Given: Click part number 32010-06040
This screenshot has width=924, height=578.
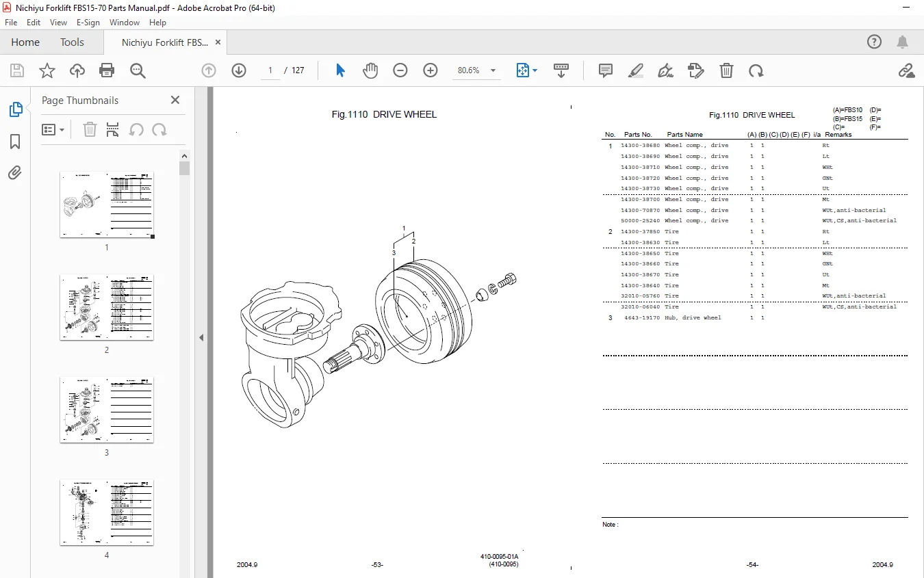Looking at the screenshot, I should point(641,307).
